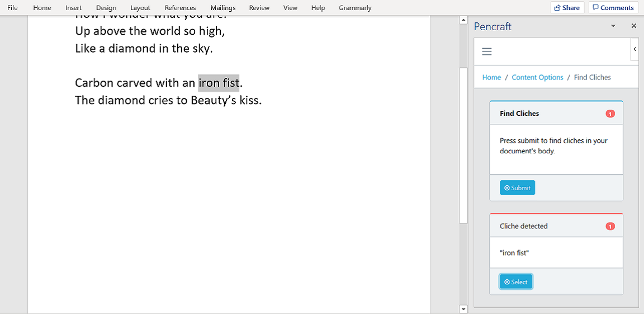Open the Comments pane

(x=613, y=7)
